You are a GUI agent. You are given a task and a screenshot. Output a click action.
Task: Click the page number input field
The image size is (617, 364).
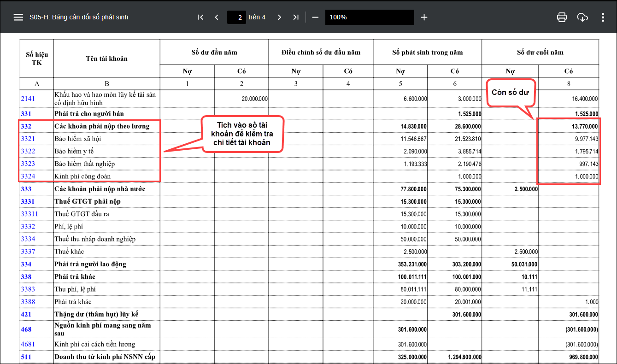tap(236, 17)
